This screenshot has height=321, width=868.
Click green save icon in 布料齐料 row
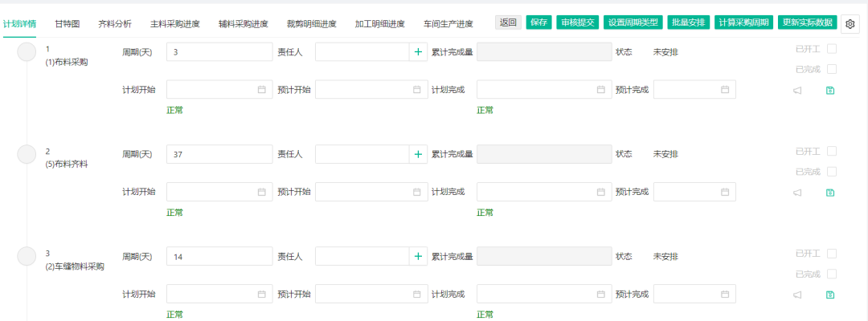830,193
